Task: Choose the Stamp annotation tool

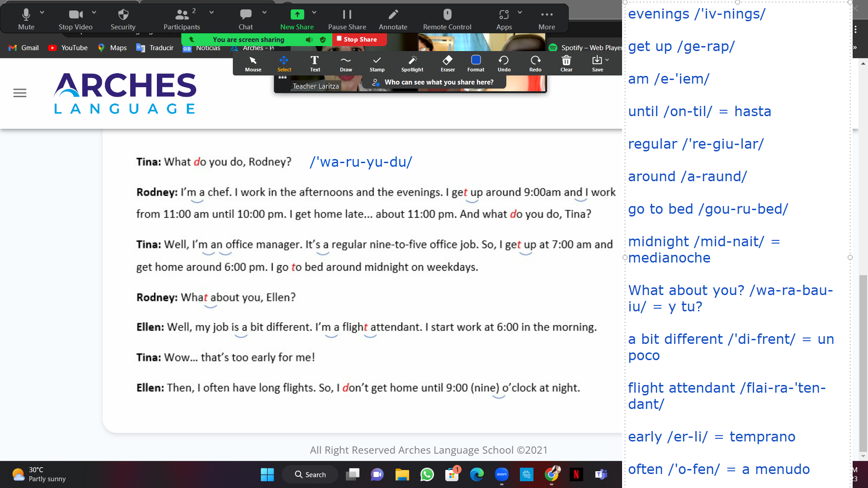Action: [377, 64]
